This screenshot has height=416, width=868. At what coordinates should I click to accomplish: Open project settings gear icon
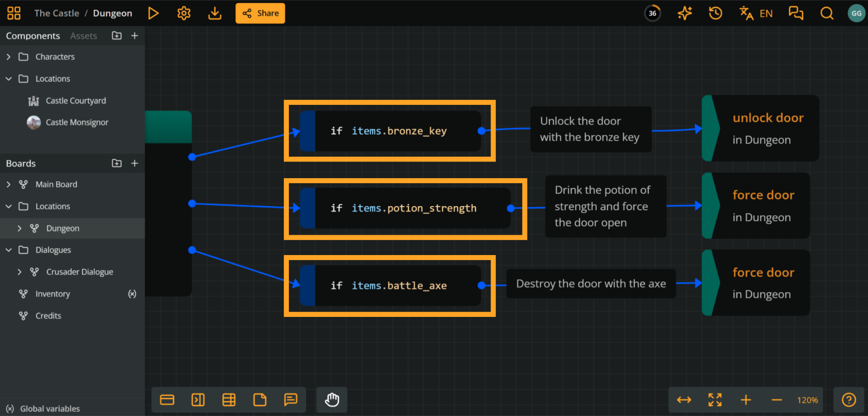(x=184, y=13)
